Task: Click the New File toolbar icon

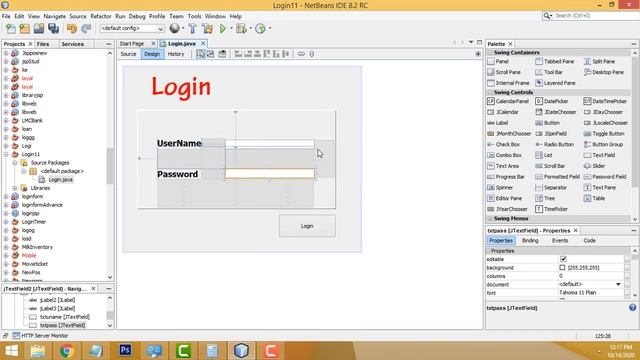Action: click(x=11, y=28)
